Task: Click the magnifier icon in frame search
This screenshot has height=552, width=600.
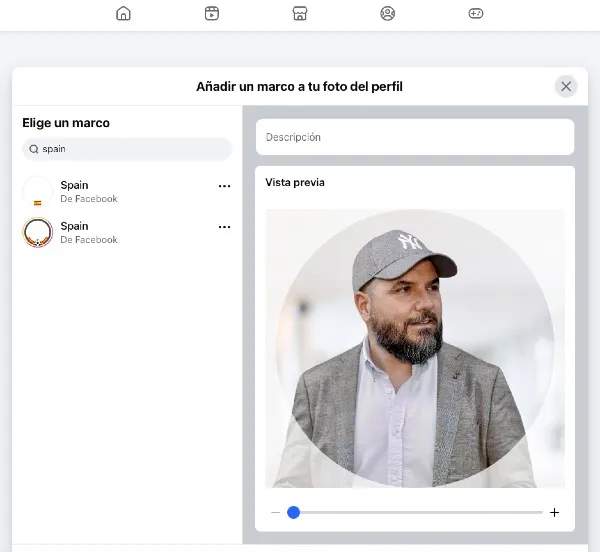Action: pyautogui.click(x=34, y=149)
